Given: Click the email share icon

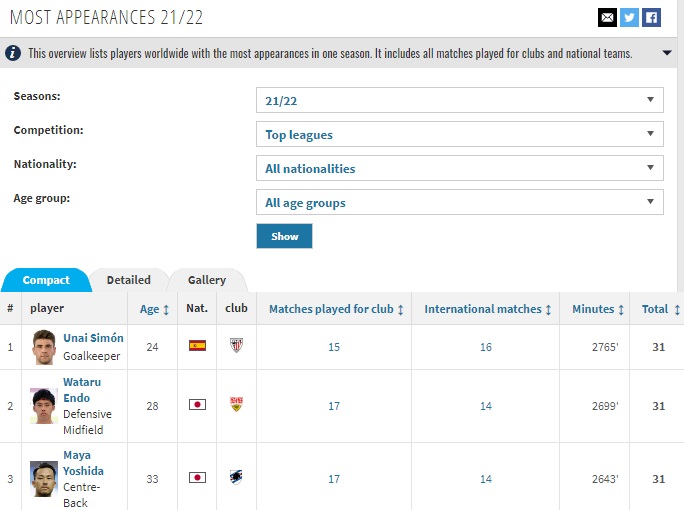Looking at the screenshot, I should 607,17.
